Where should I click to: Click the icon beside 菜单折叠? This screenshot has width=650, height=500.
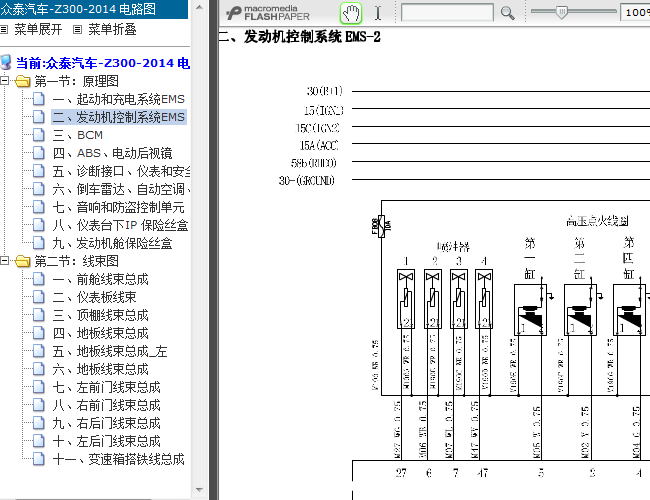coord(78,29)
